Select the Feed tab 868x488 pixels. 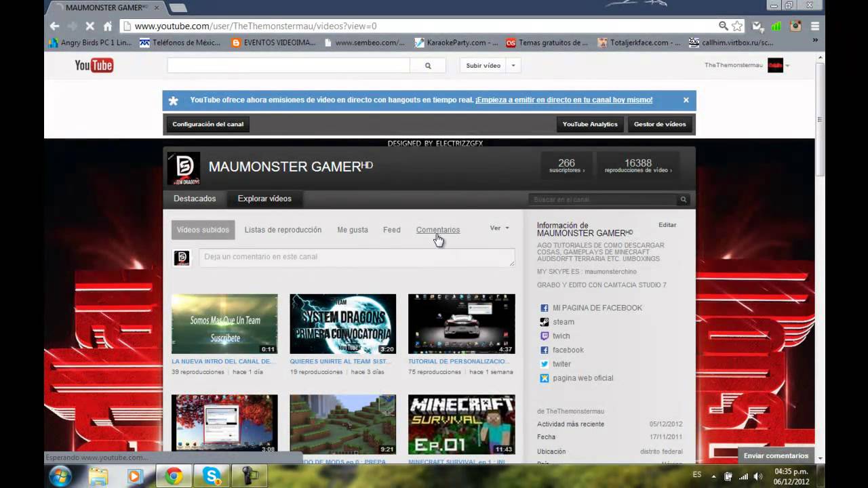coord(392,230)
